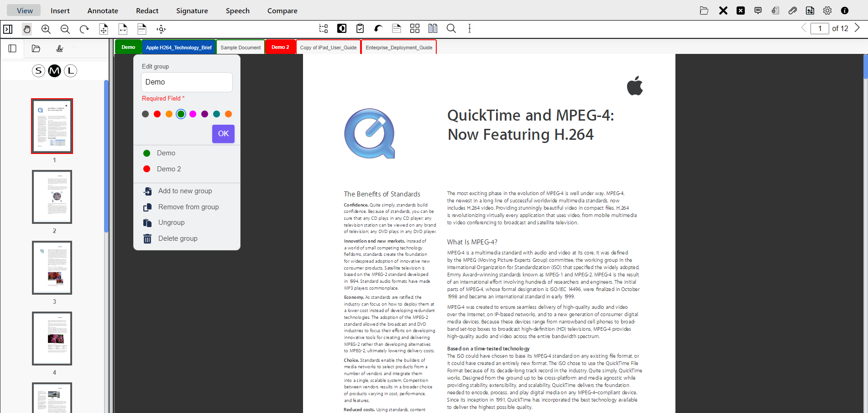Click the group name input field
868x413 pixels.
(187, 82)
